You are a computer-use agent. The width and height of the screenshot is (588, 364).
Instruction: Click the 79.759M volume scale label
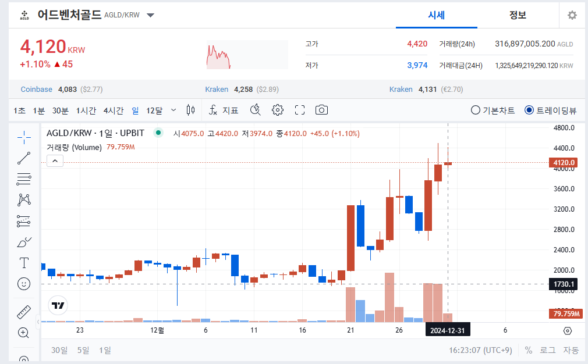[x=566, y=313]
